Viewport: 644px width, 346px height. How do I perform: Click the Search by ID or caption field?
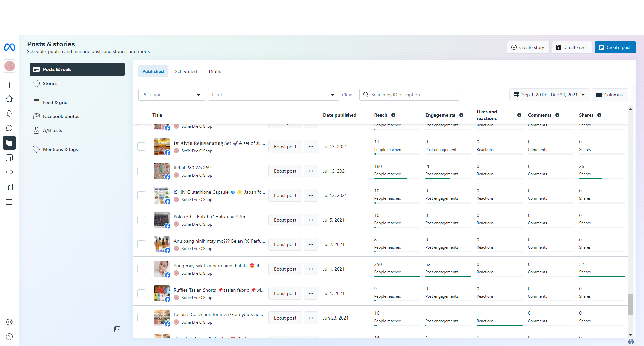(409, 95)
